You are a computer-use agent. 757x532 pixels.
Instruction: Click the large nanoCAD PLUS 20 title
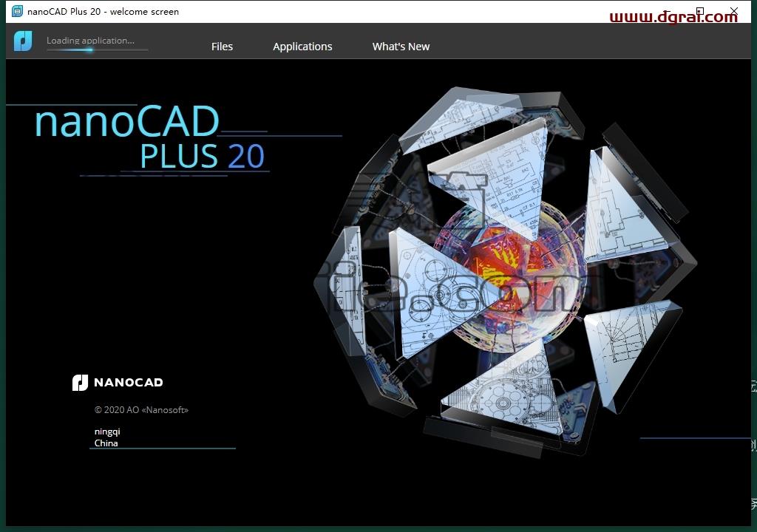[150, 137]
